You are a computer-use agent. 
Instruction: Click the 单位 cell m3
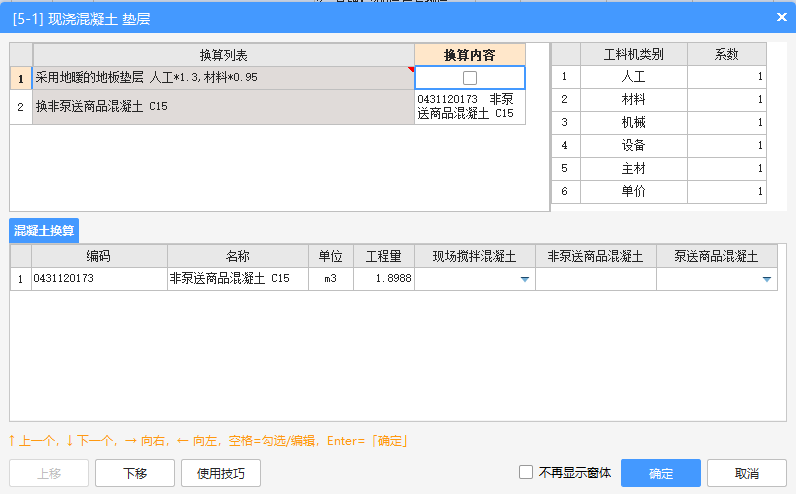coord(331,279)
